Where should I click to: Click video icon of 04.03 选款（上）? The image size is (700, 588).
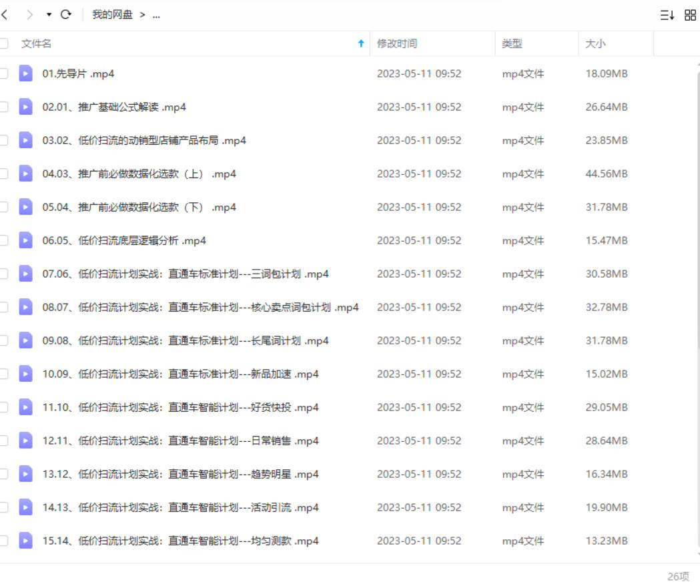25,174
